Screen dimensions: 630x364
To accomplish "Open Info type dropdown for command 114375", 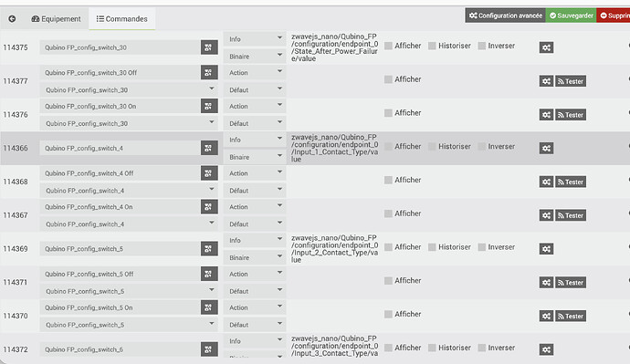I will click(x=255, y=39).
